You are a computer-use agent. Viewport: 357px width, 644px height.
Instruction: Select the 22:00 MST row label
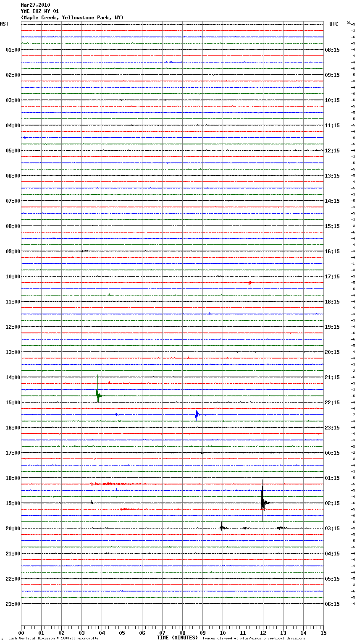pyautogui.click(x=13, y=579)
